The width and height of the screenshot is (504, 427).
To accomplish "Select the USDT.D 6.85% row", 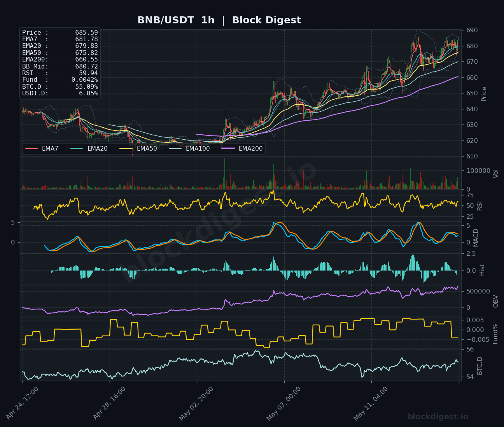I will (x=60, y=93).
